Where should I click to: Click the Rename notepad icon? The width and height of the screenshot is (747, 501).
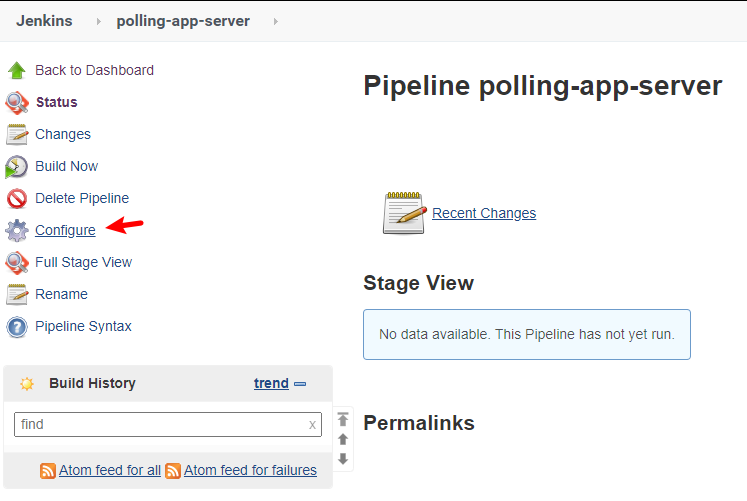coord(17,295)
